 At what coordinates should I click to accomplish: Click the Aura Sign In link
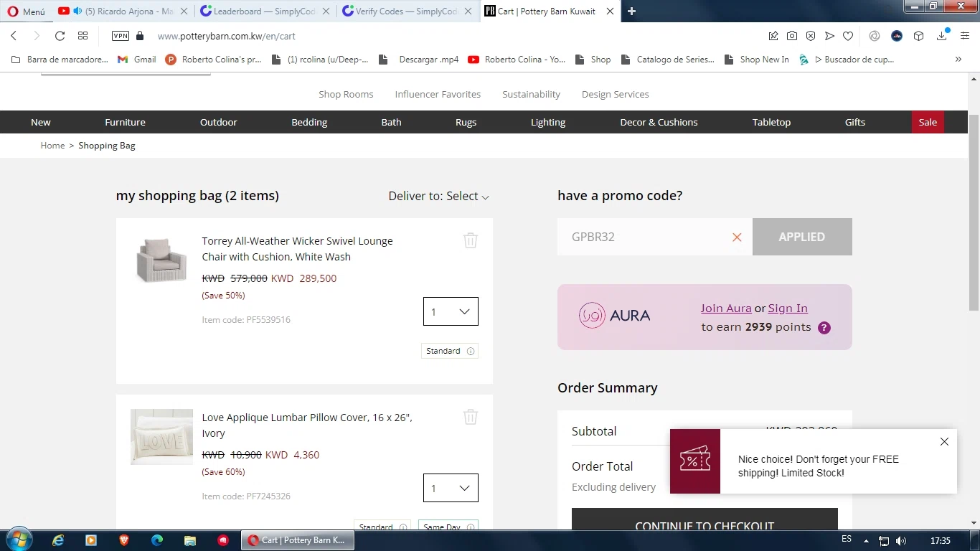coord(788,309)
